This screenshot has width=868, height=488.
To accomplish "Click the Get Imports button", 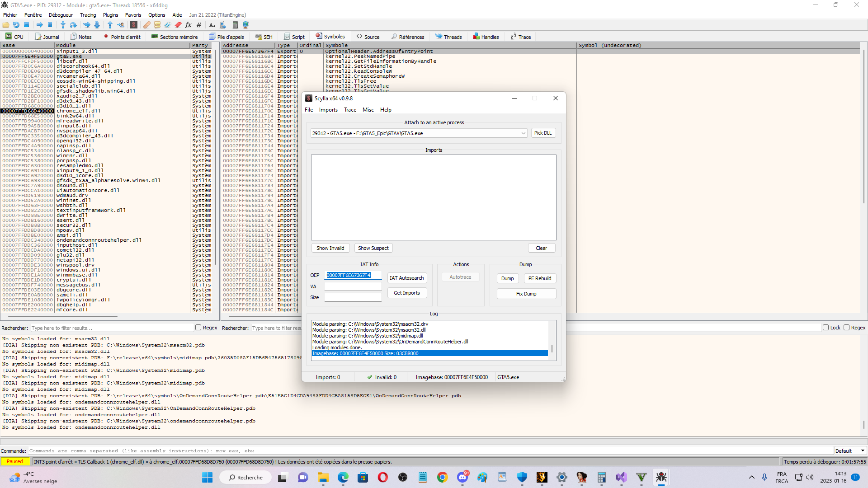I will [x=407, y=293].
